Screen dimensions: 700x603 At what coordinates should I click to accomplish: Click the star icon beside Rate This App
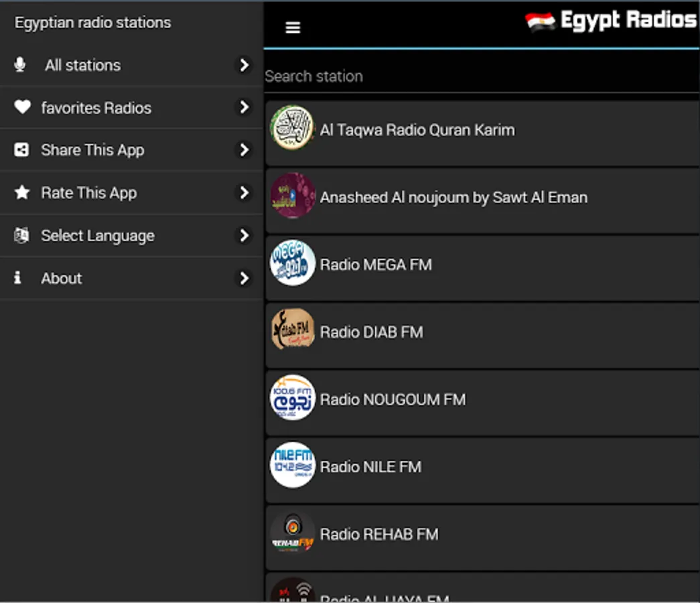click(x=22, y=192)
